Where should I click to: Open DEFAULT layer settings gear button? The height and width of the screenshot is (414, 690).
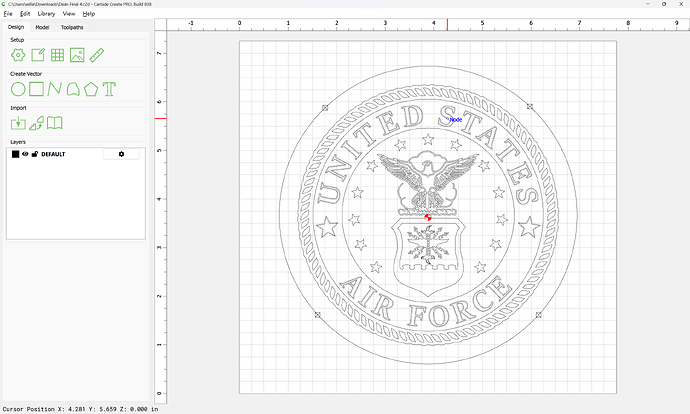[x=121, y=154]
